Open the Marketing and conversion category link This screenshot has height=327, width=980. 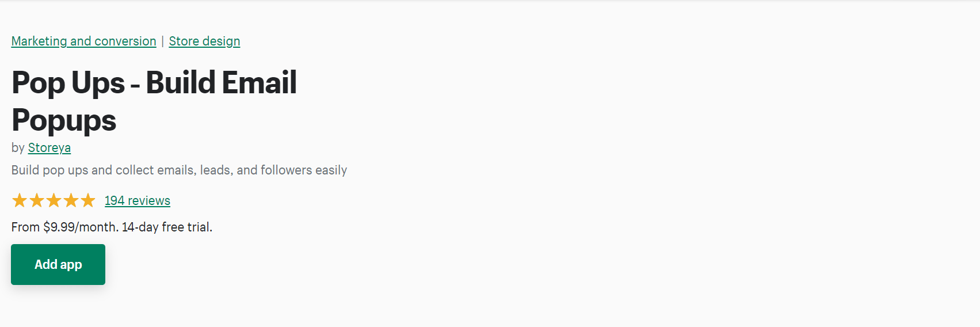(83, 41)
